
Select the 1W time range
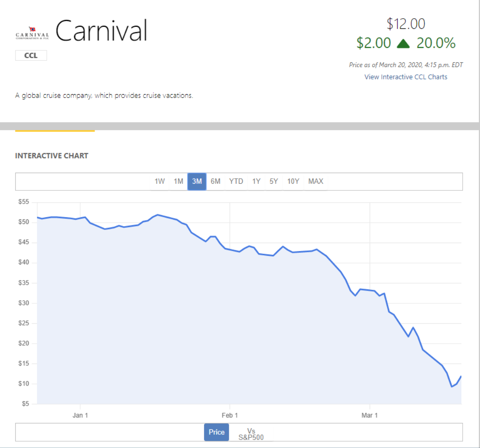(160, 182)
